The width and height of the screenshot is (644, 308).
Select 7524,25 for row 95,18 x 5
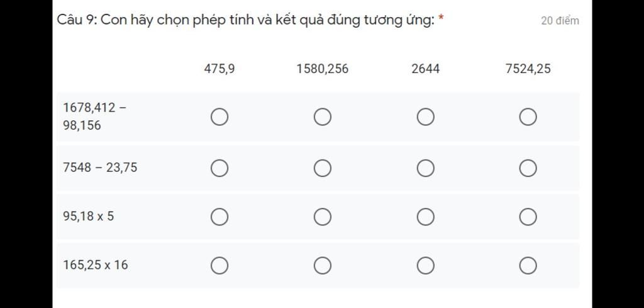(528, 217)
